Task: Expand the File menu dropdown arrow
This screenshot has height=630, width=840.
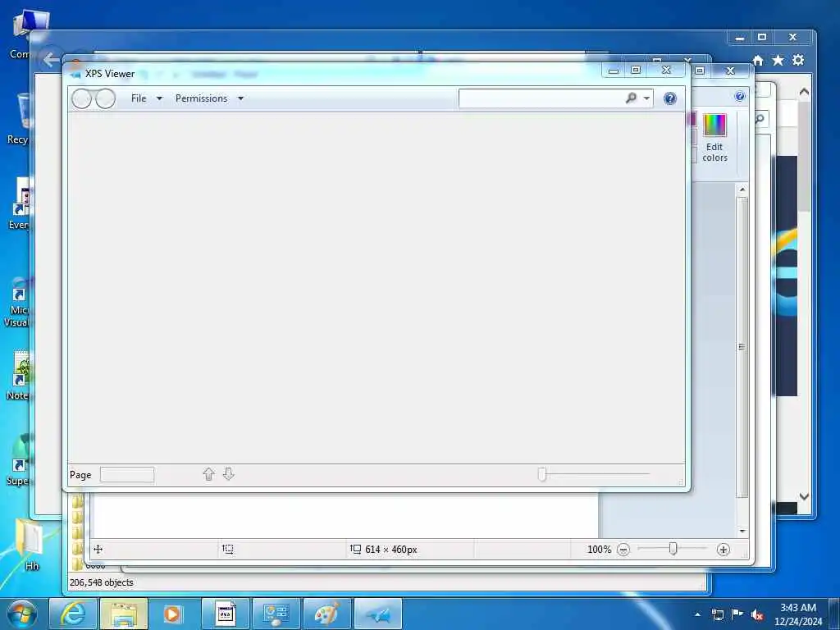Action: click(159, 98)
